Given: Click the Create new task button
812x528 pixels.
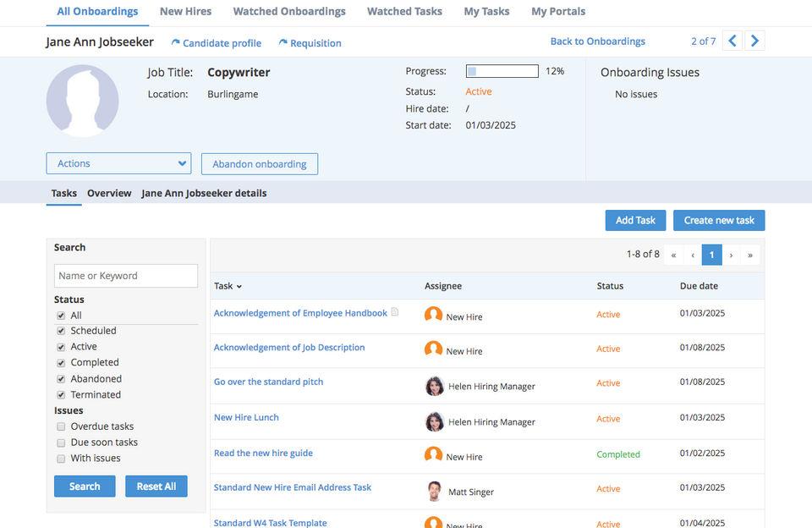Looking at the screenshot, I should (x=719, y=220).
